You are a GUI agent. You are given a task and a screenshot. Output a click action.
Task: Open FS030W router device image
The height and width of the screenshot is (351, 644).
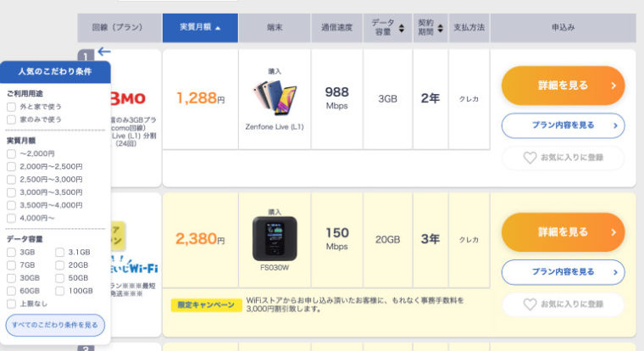tap(275, 239)
